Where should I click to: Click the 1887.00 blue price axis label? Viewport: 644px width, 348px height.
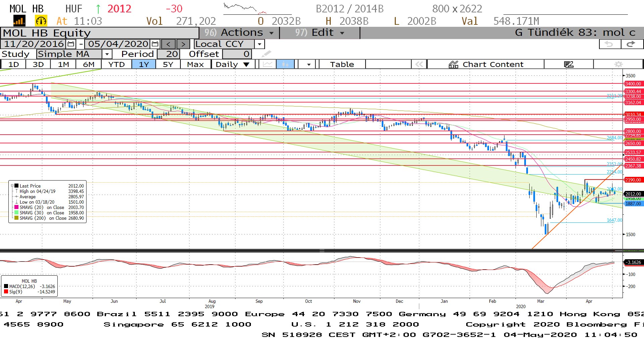point(633,204)
